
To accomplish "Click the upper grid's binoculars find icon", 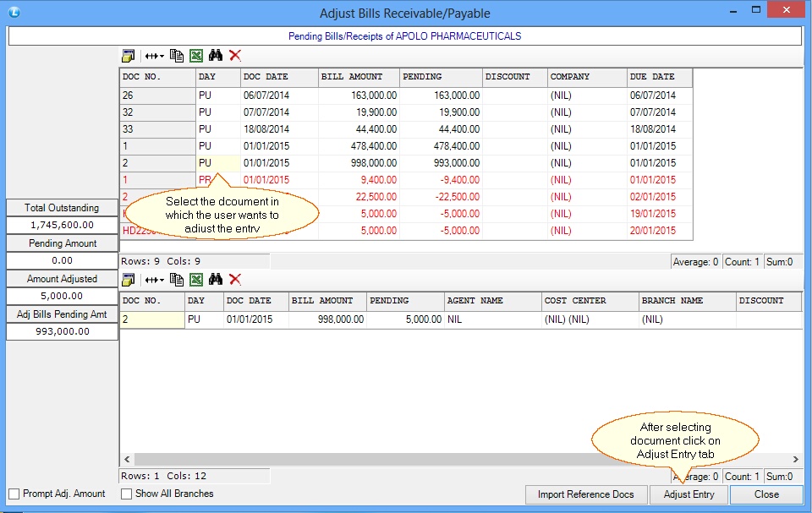I will click(x=216, y=55).
